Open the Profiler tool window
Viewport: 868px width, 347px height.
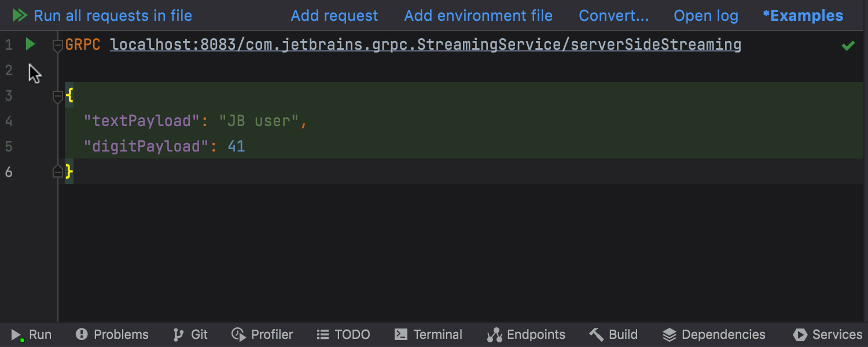[x=262, y=335]
